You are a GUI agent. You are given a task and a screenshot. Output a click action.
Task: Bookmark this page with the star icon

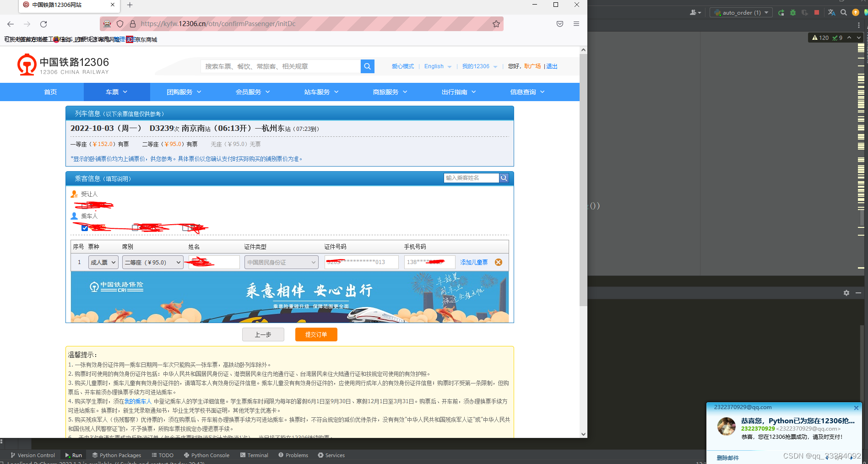point(496,24)
